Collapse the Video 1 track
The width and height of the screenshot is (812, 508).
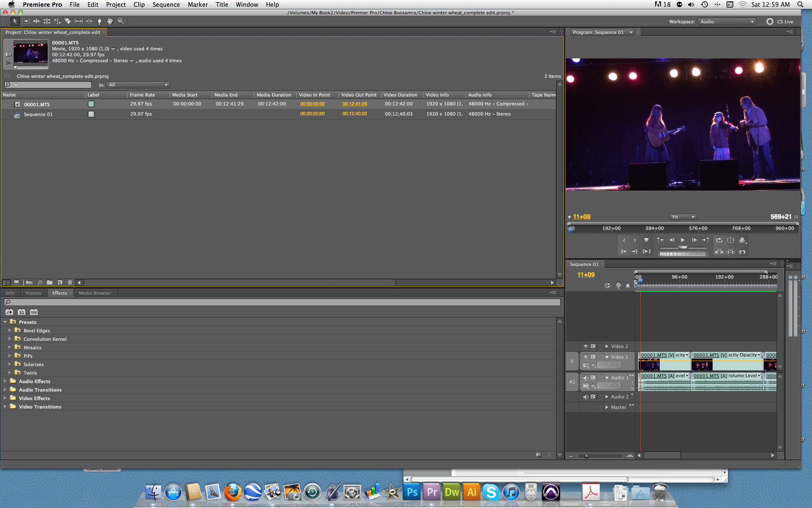607,357
